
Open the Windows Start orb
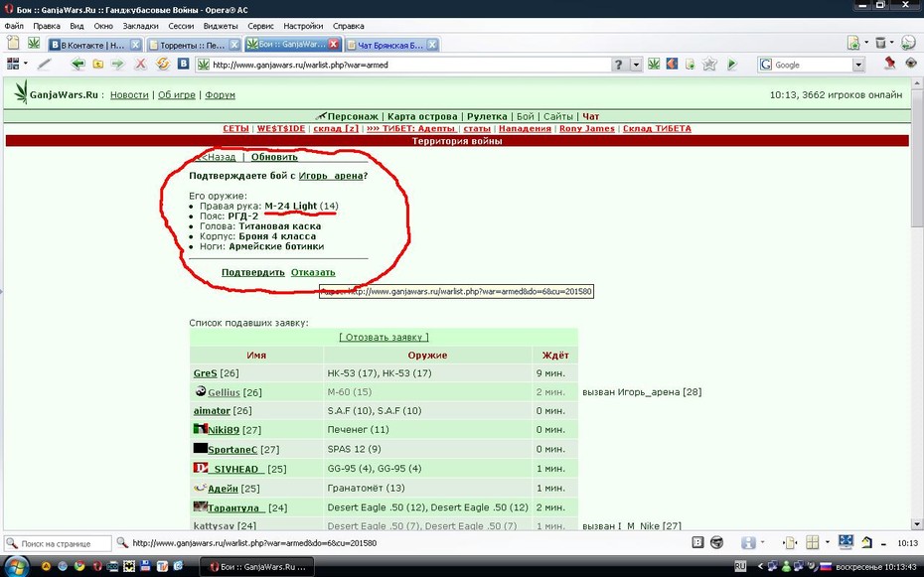pos(16,567)
